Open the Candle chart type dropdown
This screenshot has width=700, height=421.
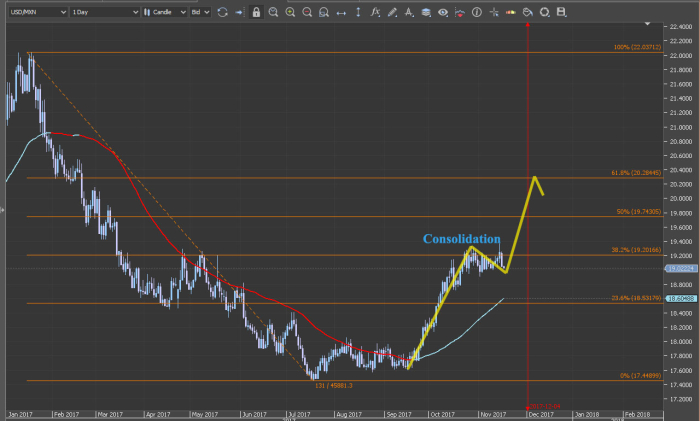click(165, 12)
